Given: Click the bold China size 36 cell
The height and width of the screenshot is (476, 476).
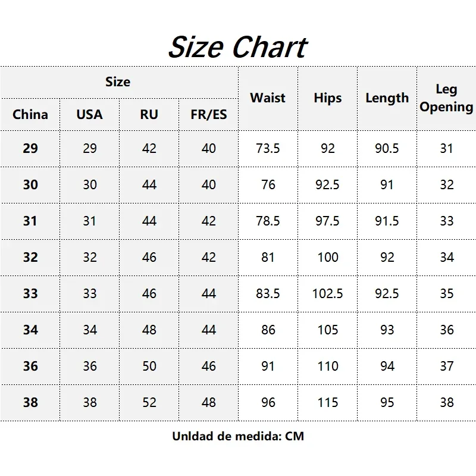Looking at the screenshot, I should tap(30, 366).
